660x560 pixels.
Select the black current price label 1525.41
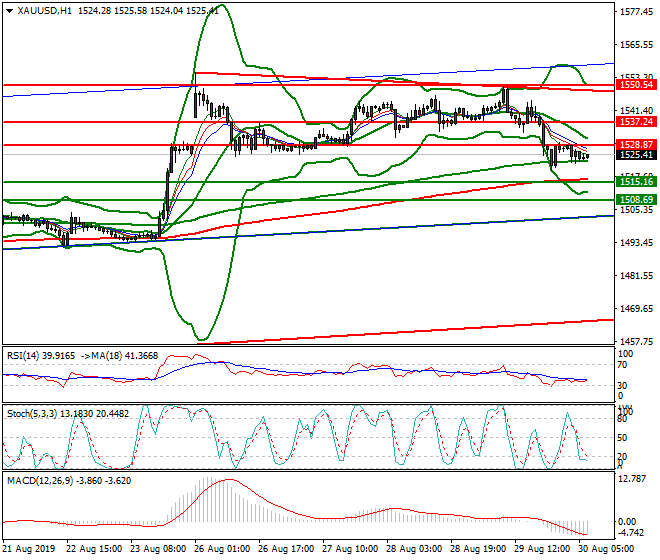(x=636, y=155)
